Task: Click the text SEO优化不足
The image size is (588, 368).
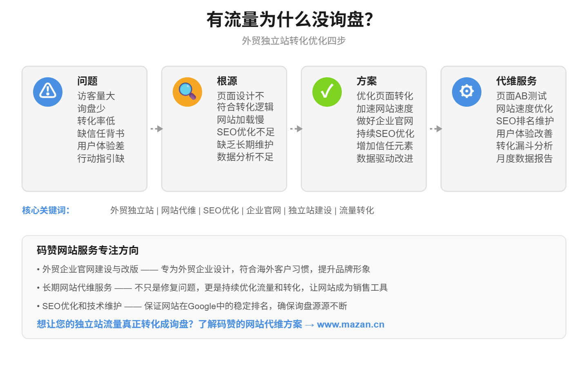Action: [246, 132]
